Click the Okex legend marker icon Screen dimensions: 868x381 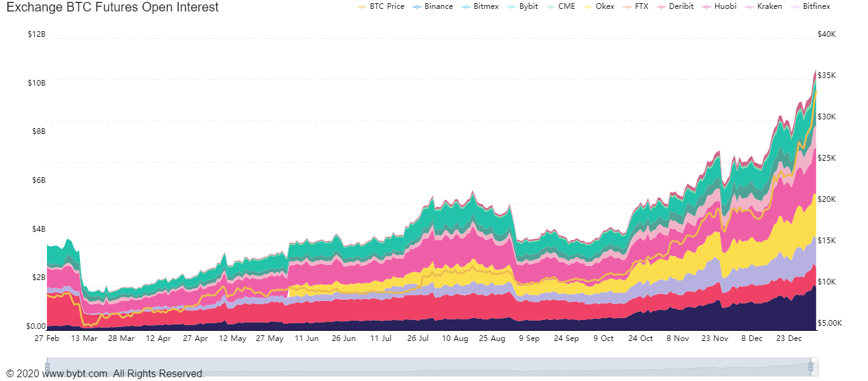pyautogui.click(x=588, y=6)
